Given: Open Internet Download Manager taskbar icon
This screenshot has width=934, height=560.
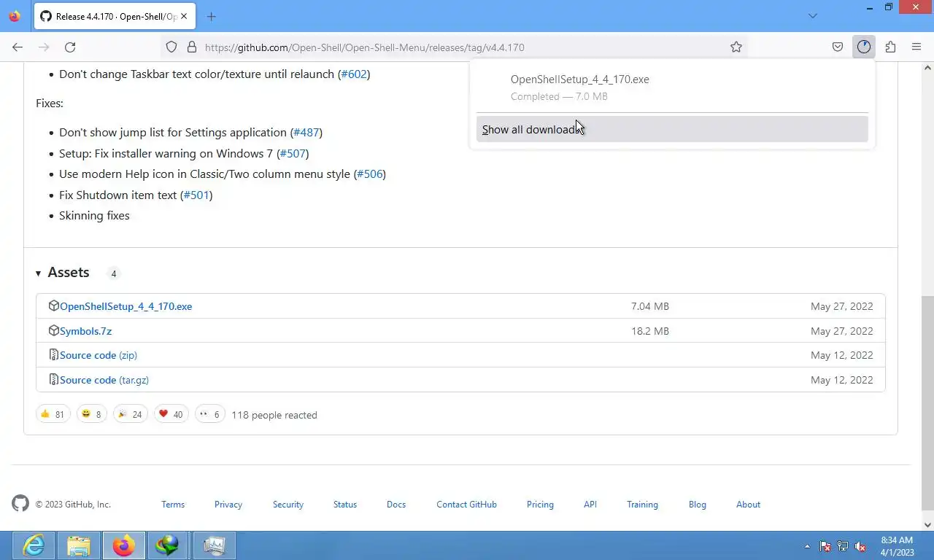Looking at the screenshot, I should (x=168, y=545).
